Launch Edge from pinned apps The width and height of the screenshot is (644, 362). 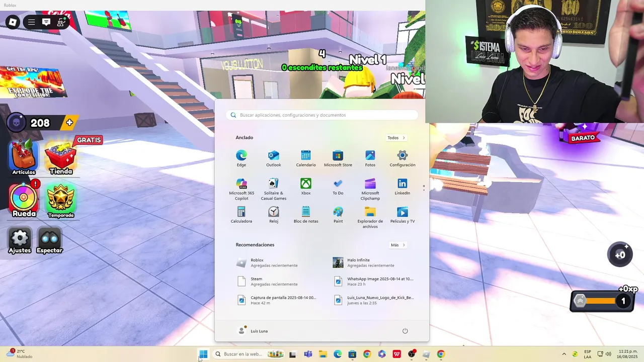pyautogui.click(x=242, y=158)
